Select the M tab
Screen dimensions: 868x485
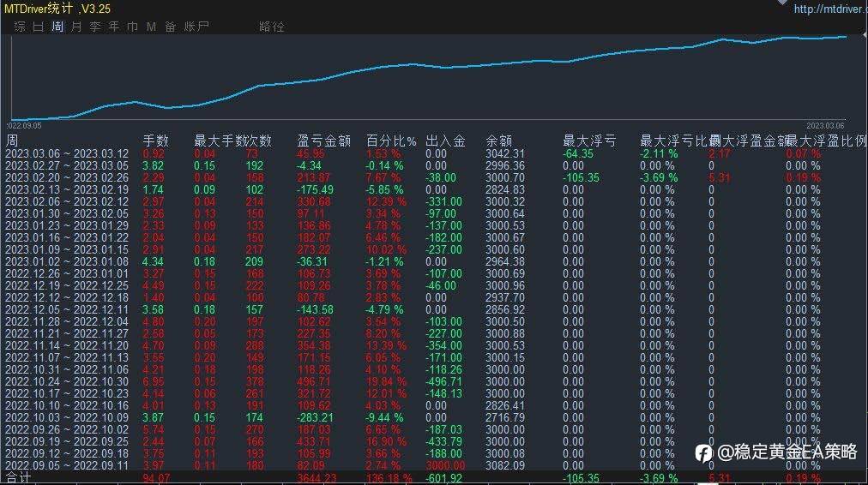tap(151, 27)
